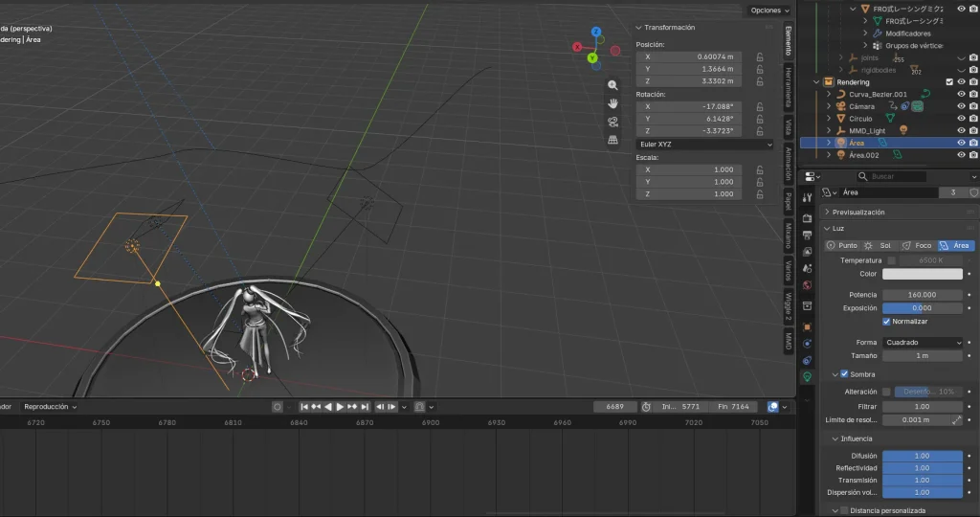Image resolution: width=980 pixels, height=517 pixels.
Task: Open the Physics properties tab icon
Action: (x=807, y=343)
